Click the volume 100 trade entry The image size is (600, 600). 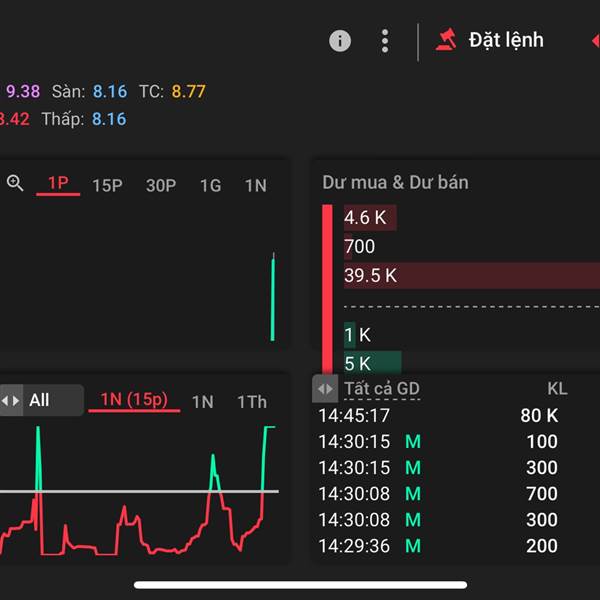tap(542, 442)
